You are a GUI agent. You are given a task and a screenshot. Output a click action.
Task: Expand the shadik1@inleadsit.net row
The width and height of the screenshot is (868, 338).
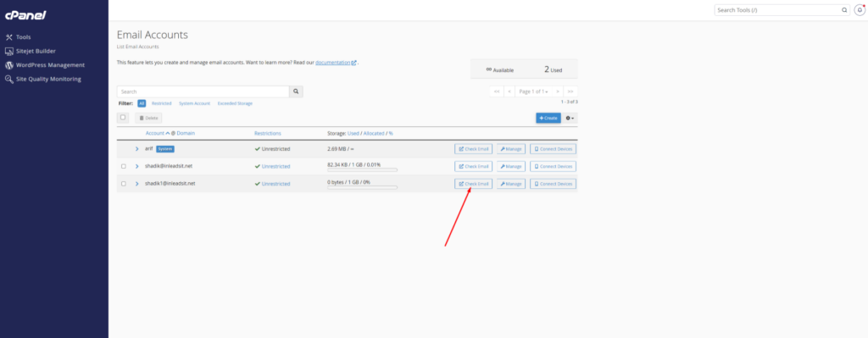pyautogui.click(x=136, y=183)
